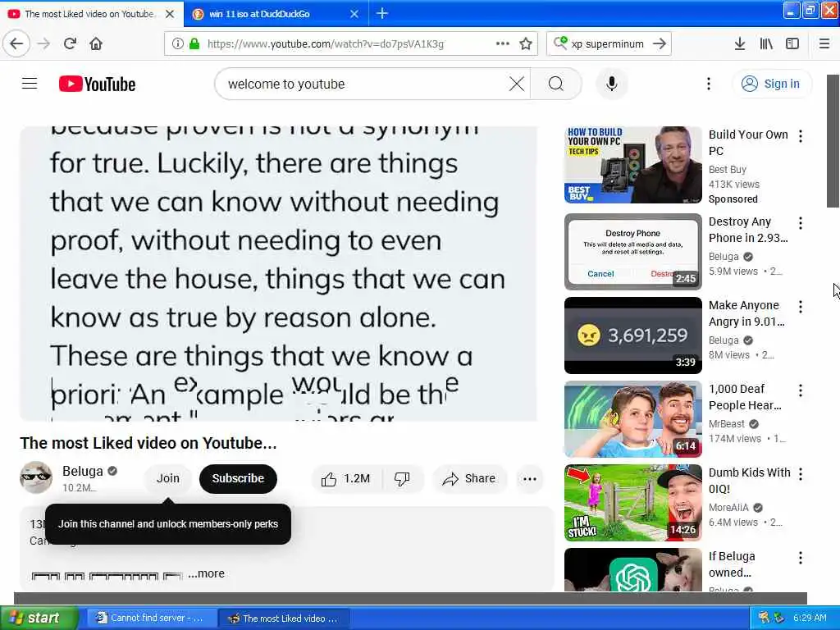The height and width of the screenshot is (630, 840).
Task: Subscribe to Beluga
Action: pyautogui.click(x=238, y=478)
